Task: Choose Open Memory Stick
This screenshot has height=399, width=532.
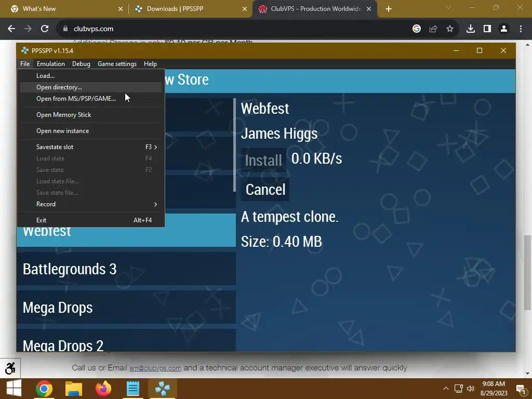Action: [x=90, y=115]
